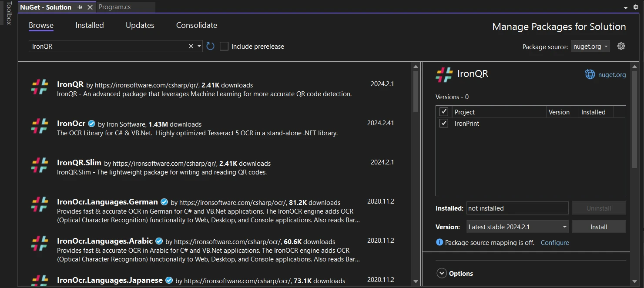The height and width of the screenshot is (288, 644).
Task: Click the pin icon on the NuGet - Solution tab
Action: (x=80, y=7)
